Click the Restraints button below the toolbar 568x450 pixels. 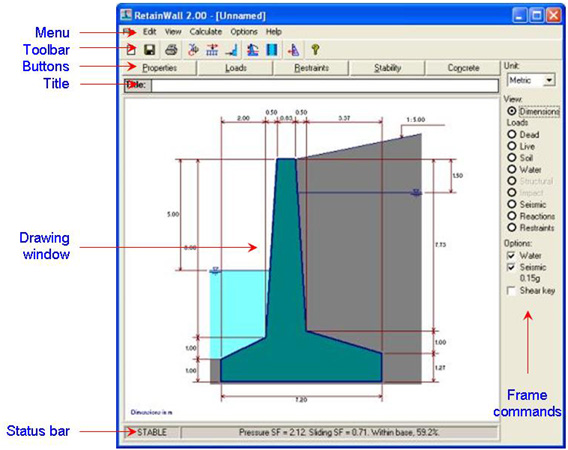pyautogui.click(x=312, y=68)
